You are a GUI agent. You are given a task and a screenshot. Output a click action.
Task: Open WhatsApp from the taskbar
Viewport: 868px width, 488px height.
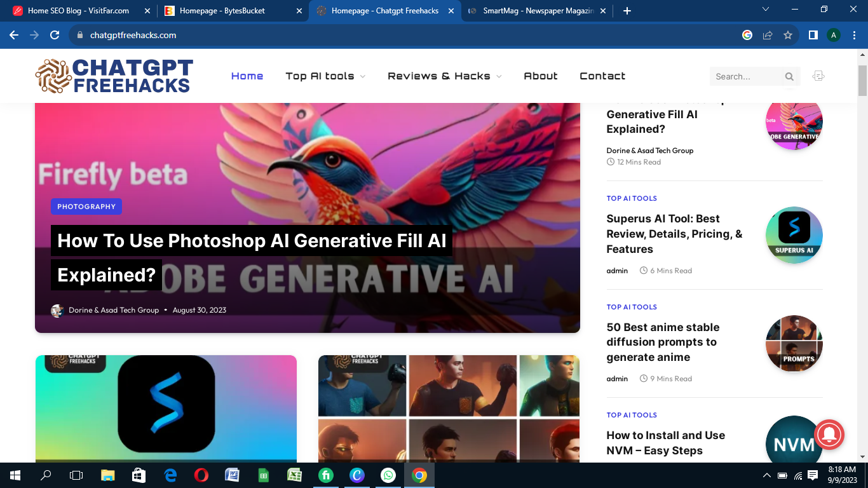coord(388,475)
